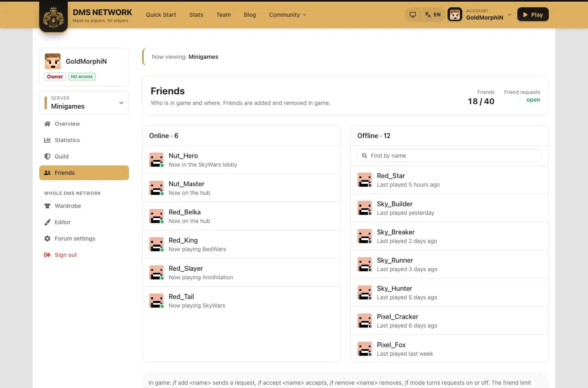Click the account avatar in header
This screenshot has height=388, width=588.
click(455, 15)
